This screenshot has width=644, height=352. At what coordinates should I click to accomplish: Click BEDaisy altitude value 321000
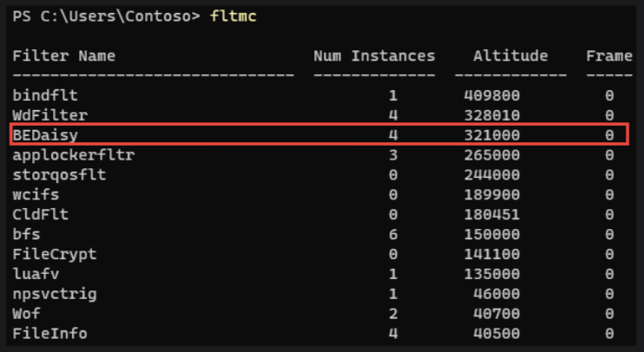(492, 135)
